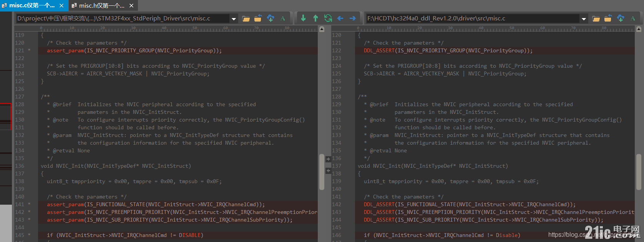The image size is (644, 242).
Task: Focus the left path field STM32F4xx misc.c
Action: pos(123,18)
